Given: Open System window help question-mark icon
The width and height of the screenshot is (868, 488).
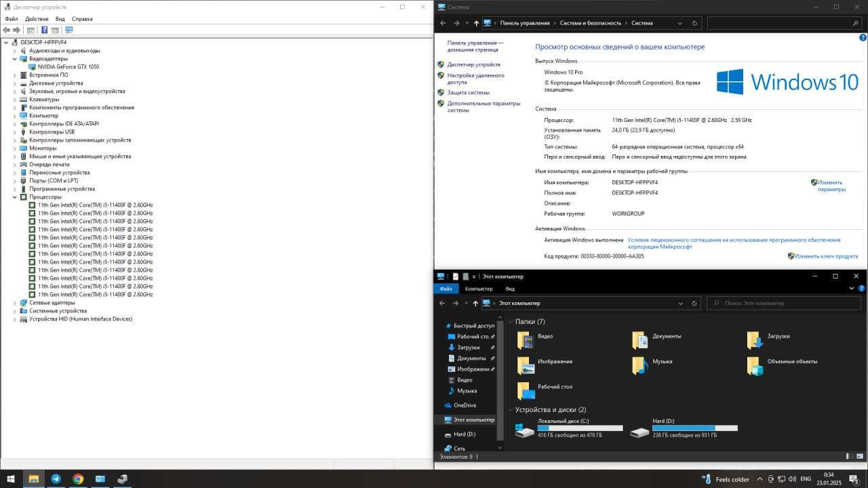Looking at the screenshot, I should pos(863,37).
